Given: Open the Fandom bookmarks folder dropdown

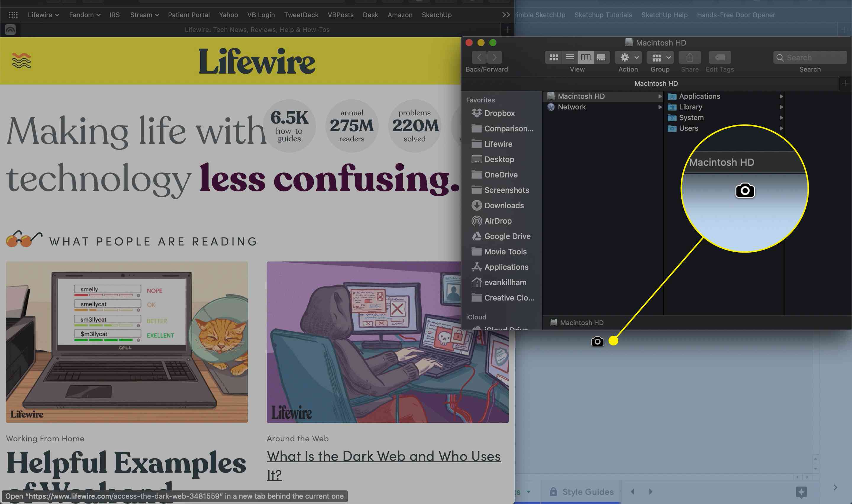Looking at the screenshot, I should [85, 15].
